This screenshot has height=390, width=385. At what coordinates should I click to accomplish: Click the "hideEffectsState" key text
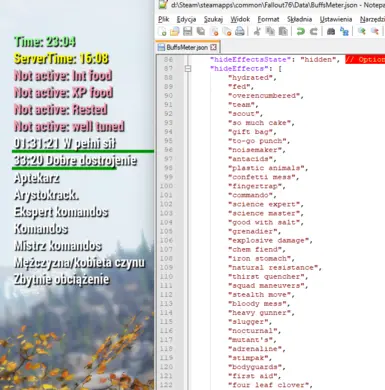[250, 59]
